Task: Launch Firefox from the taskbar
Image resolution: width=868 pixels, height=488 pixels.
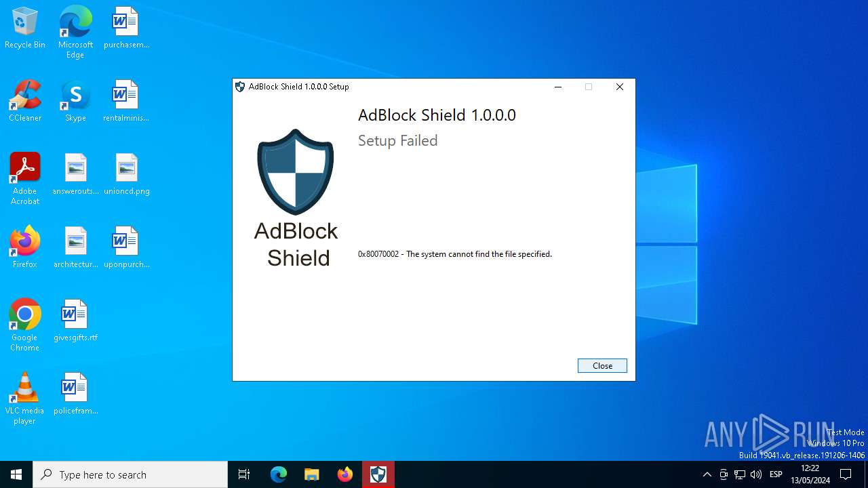Action: 345,474
